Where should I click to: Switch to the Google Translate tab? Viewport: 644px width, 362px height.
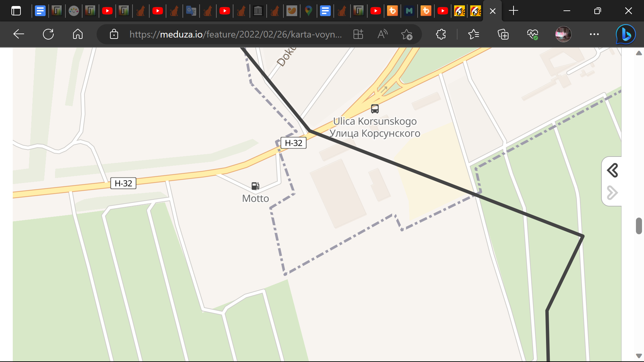(x=191, y=11)
